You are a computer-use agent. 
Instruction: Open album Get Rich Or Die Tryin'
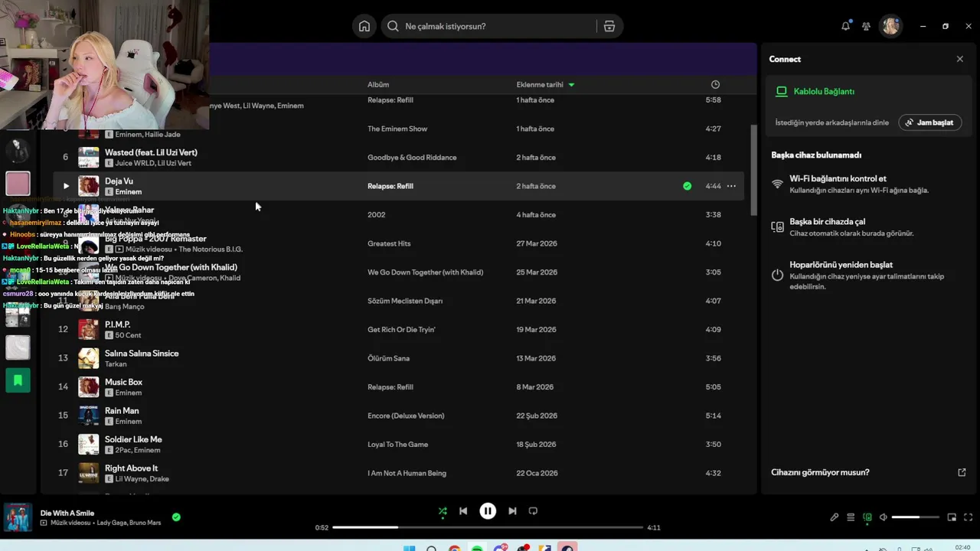tap(401, 330)
